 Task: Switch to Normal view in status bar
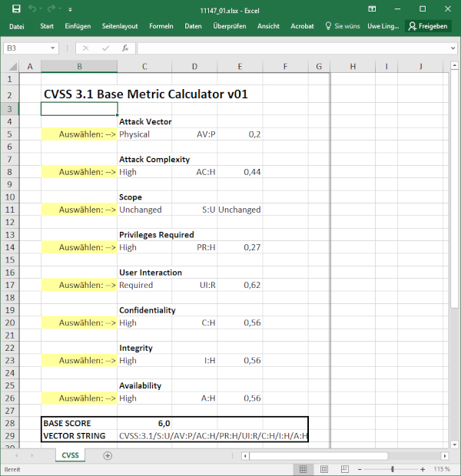tap(305, 469)
